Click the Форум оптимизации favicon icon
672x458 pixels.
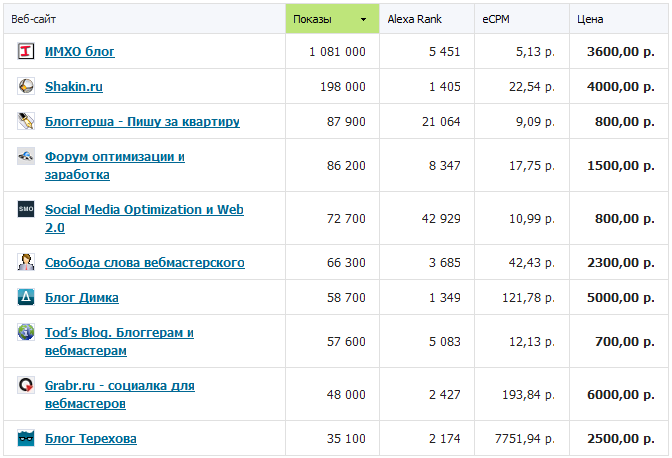[26, 156]
